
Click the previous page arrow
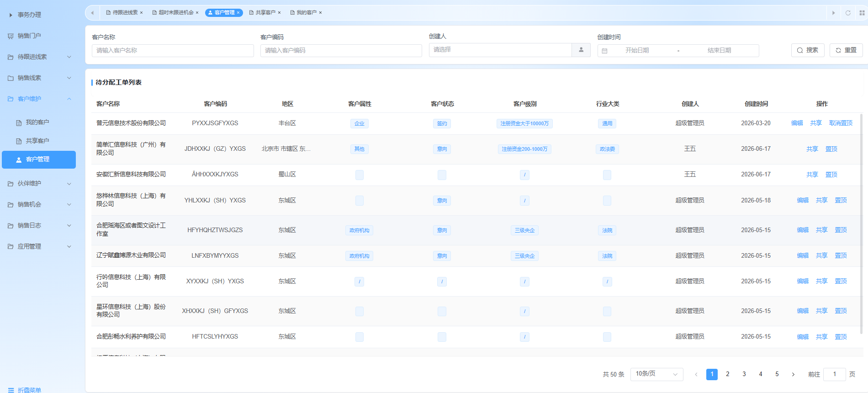tap(696, 375)
